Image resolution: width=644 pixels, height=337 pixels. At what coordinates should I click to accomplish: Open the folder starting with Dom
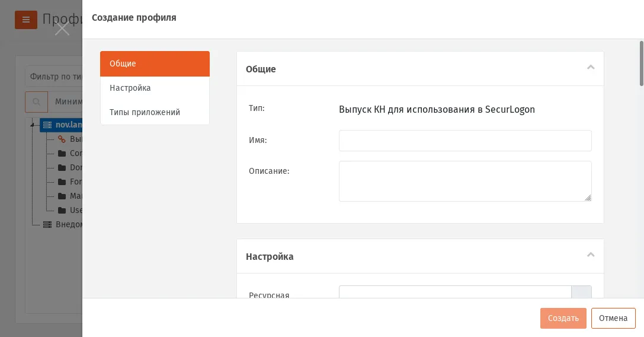coord(70,167)
